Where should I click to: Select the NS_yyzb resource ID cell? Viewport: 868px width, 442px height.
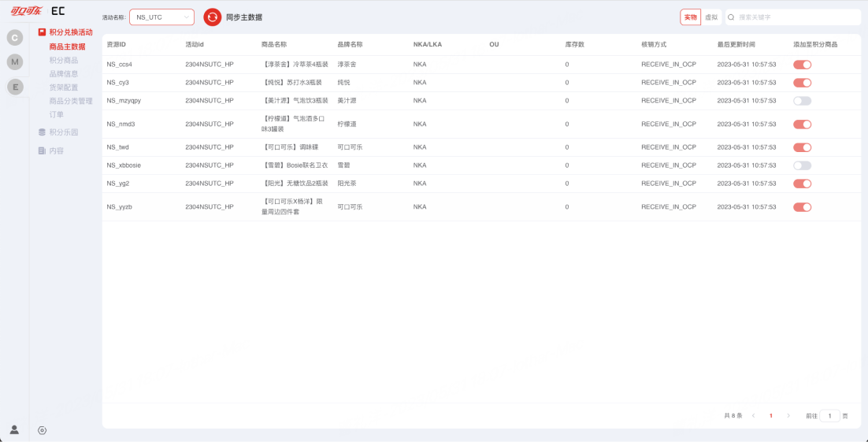pos(119,207)
